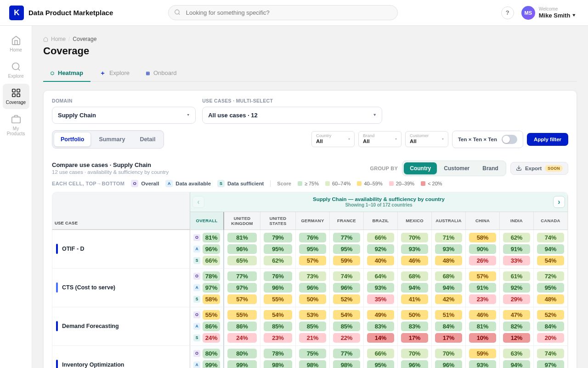Click the Overall legend O badge

pyautogui.click(x=135, y=184)
